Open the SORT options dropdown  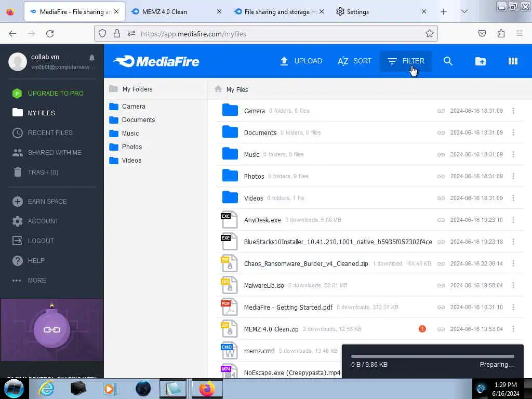[354, 61]
